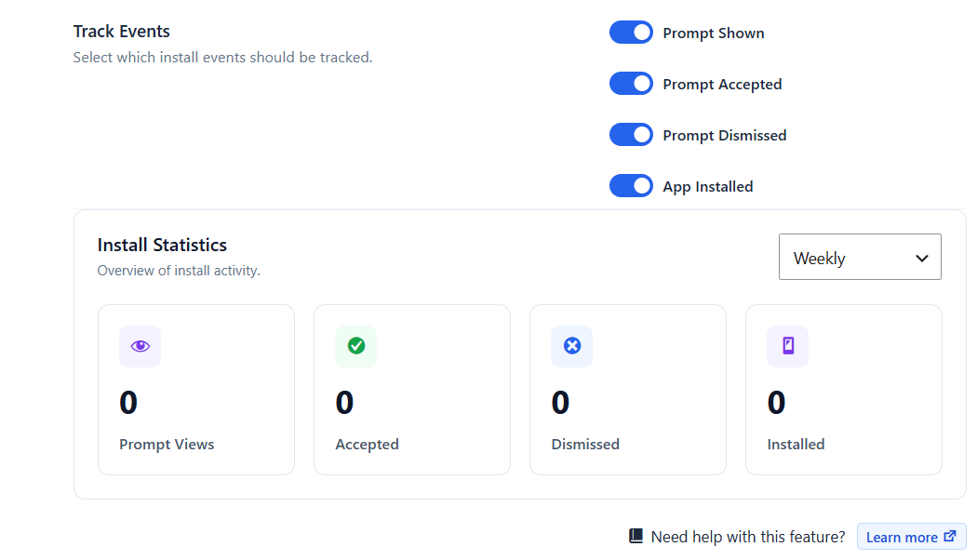Click the chevron arrow in Weekly selector

point(922,258)
